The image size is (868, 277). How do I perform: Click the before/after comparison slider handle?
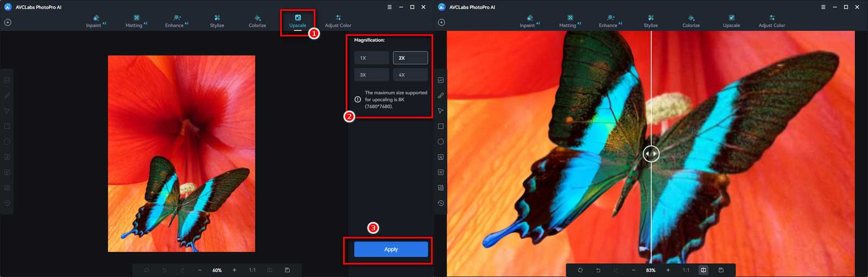tap(651, 154)
